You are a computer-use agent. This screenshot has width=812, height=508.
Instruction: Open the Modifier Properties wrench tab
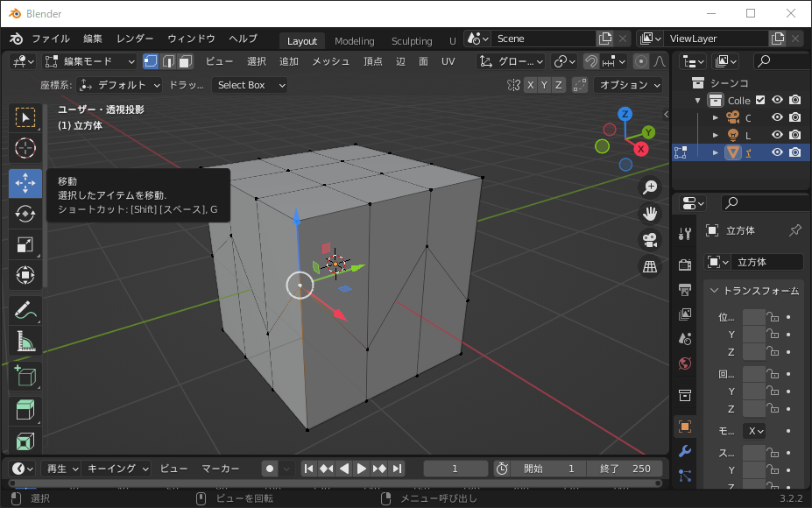pyautogui.click(x=684, y=453)
